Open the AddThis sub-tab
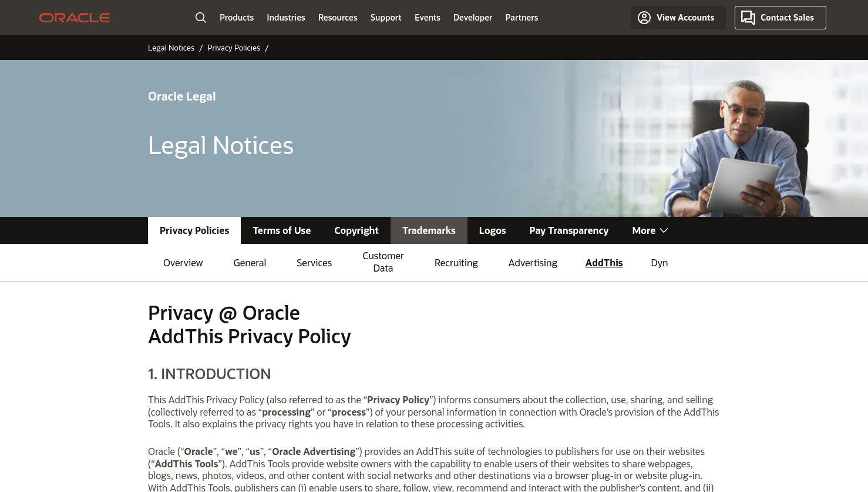 pyautogui.click(x=604, y=263)
